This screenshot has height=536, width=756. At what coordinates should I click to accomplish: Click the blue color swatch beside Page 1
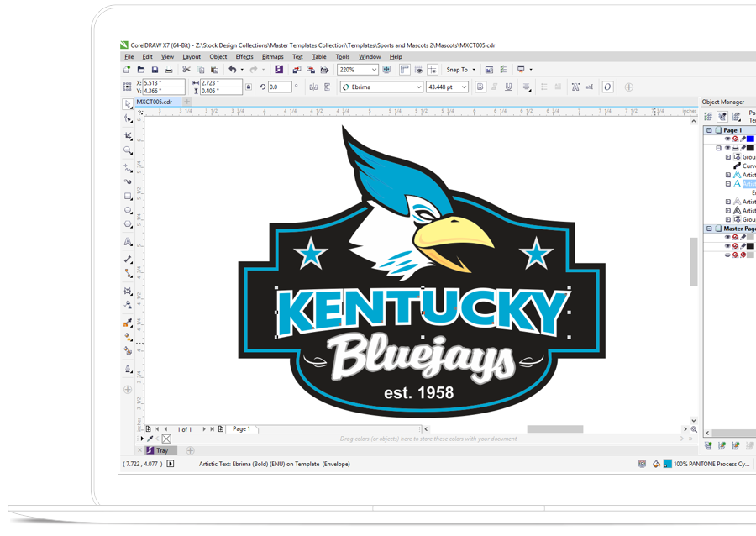tap(751, 139)
